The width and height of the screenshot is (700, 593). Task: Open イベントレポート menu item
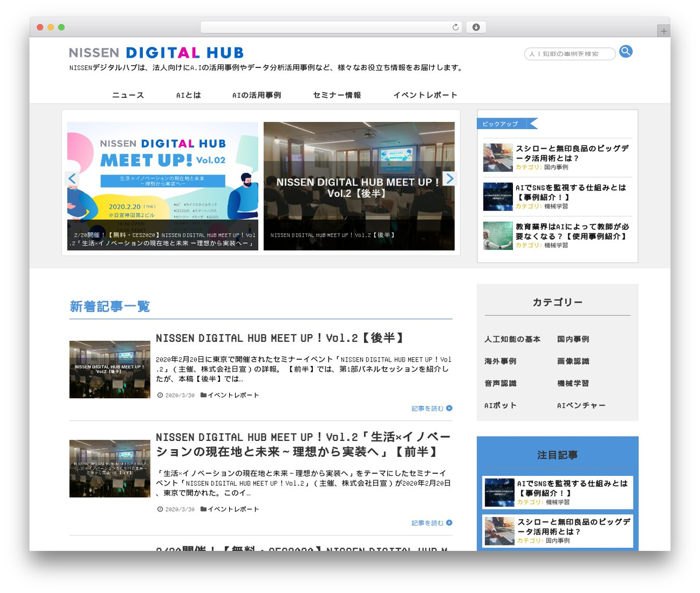(425, 95)
